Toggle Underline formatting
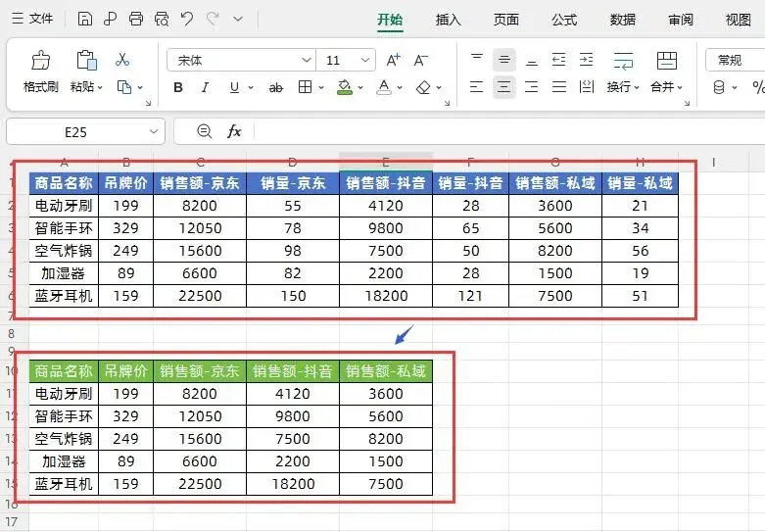Image resolution: width=765 pixels, height=532 pixels. pyautogui.click(x=234, y=87)
